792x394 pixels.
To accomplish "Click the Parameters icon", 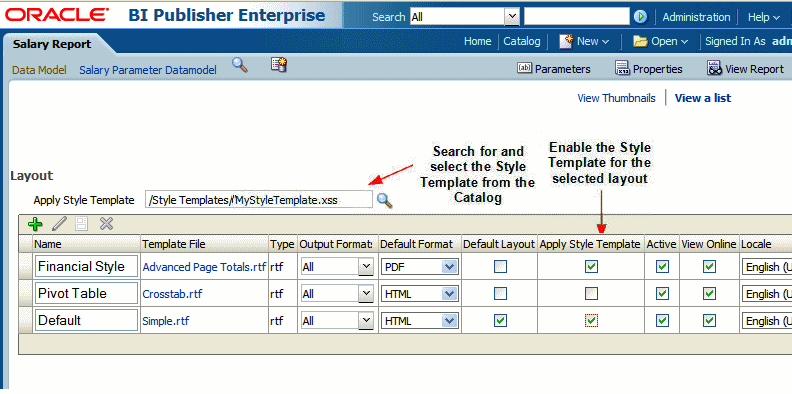I will coord(525,68).
